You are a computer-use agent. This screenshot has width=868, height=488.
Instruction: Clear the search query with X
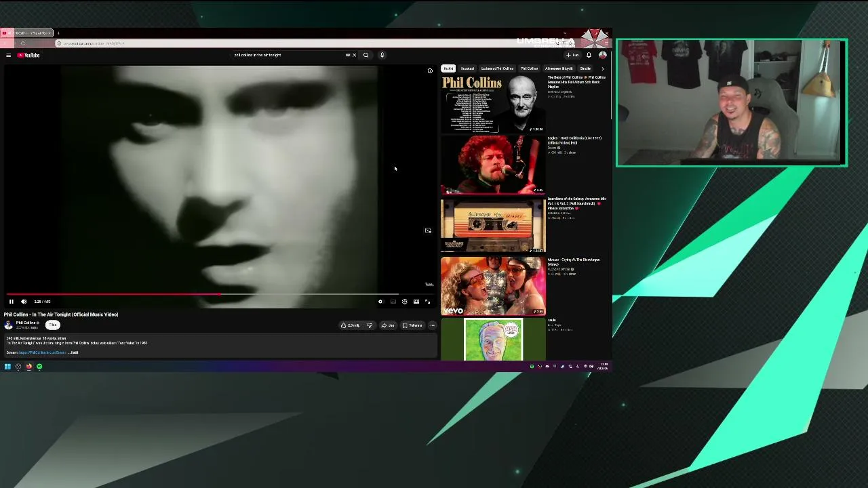click(354, 55)
